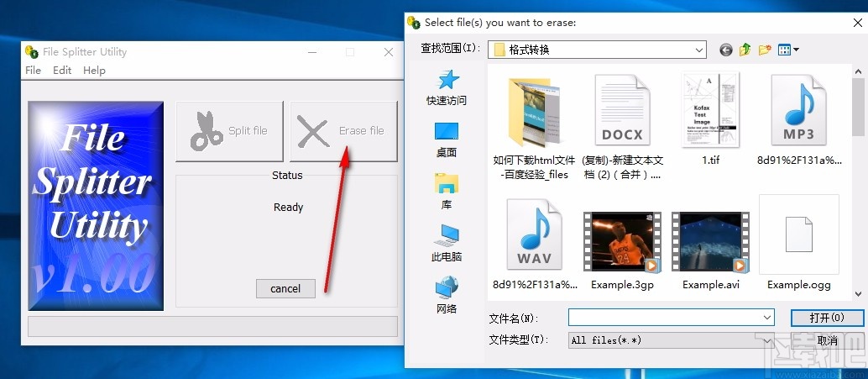The image size is (868, 379).
Task: Minimize the File Splitter Utility window
Action: pos(312,52)
